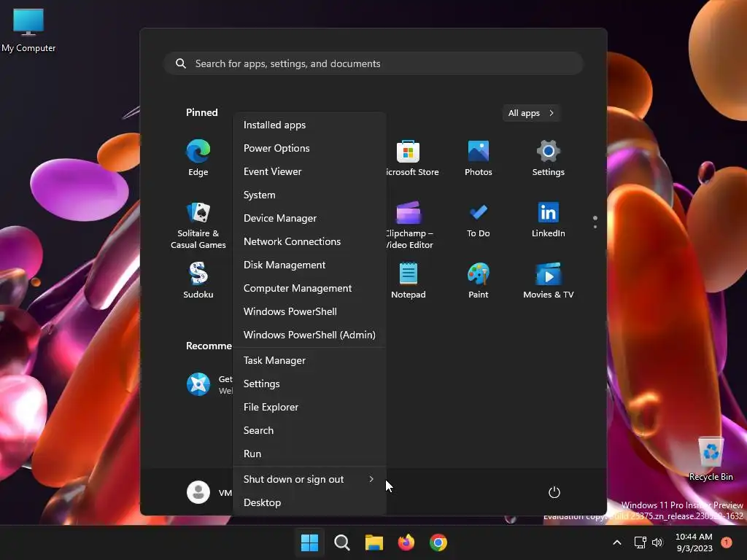
Task: Launch Firefox from the taskbar
Action: (406, 542)
